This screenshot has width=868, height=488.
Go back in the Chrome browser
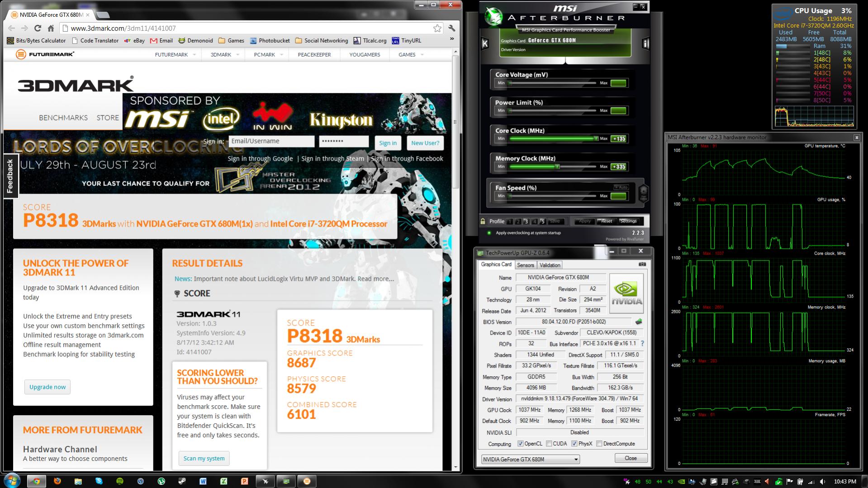click(12, 28)
